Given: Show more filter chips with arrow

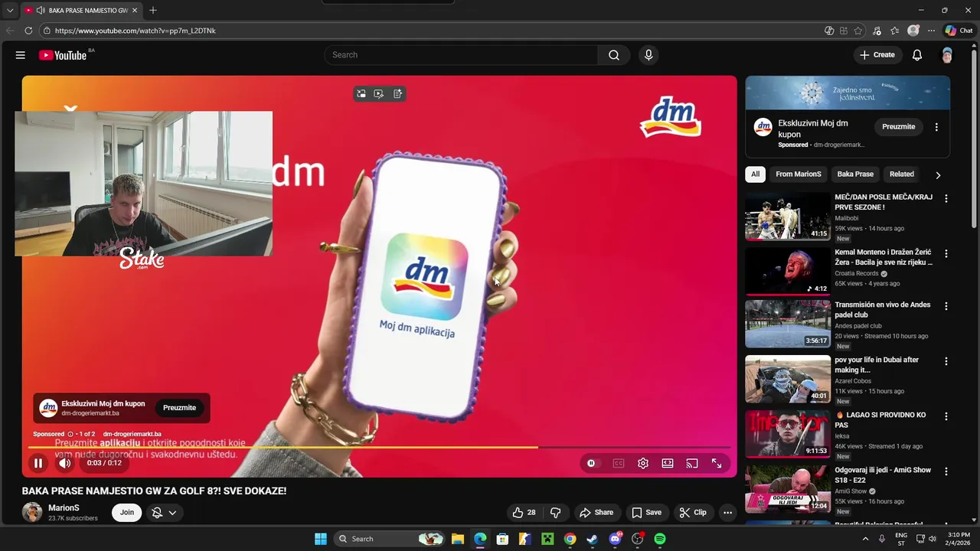Looking at the screenshot, I should (938, 174).
